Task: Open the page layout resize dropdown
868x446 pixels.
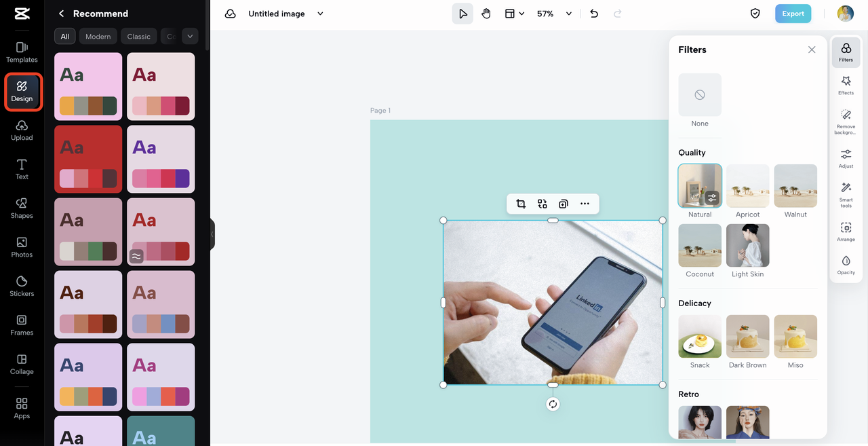Action: point(515,14)
